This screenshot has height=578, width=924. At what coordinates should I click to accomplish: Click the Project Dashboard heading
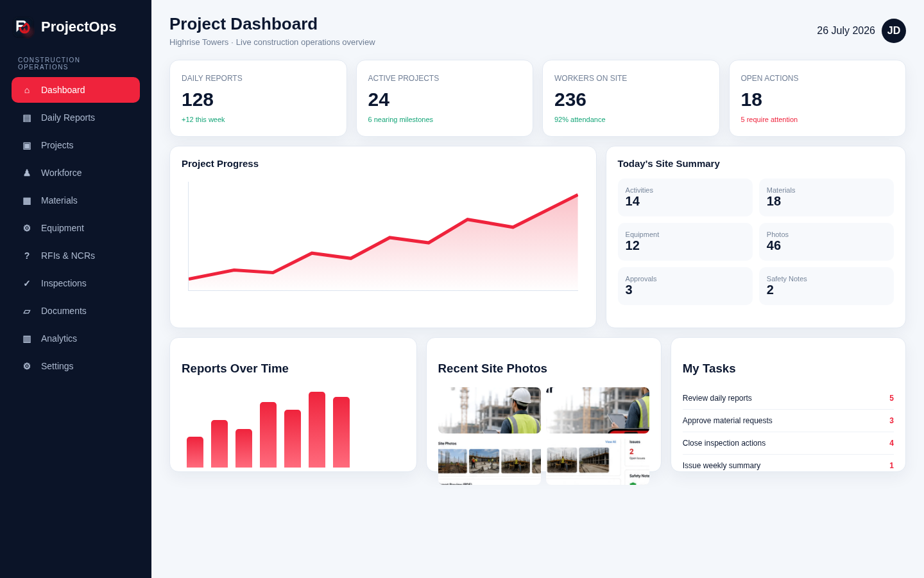pyautogui.click(x=243, y=24)
